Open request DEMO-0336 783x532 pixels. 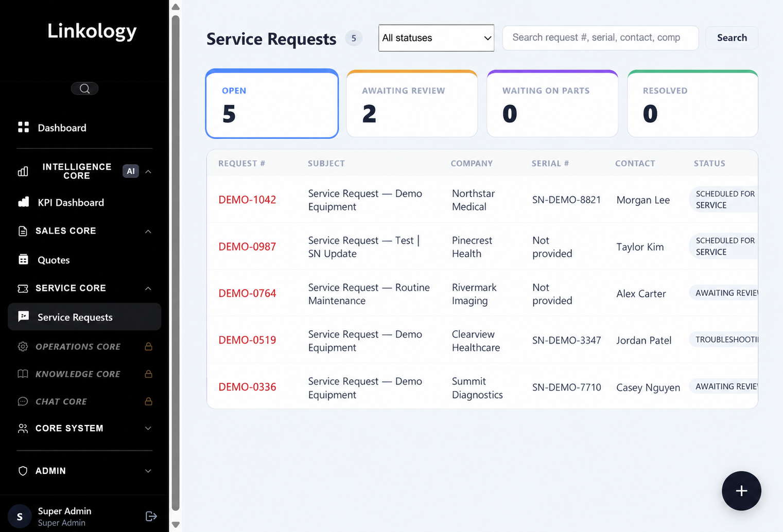[x=247, y=387]
